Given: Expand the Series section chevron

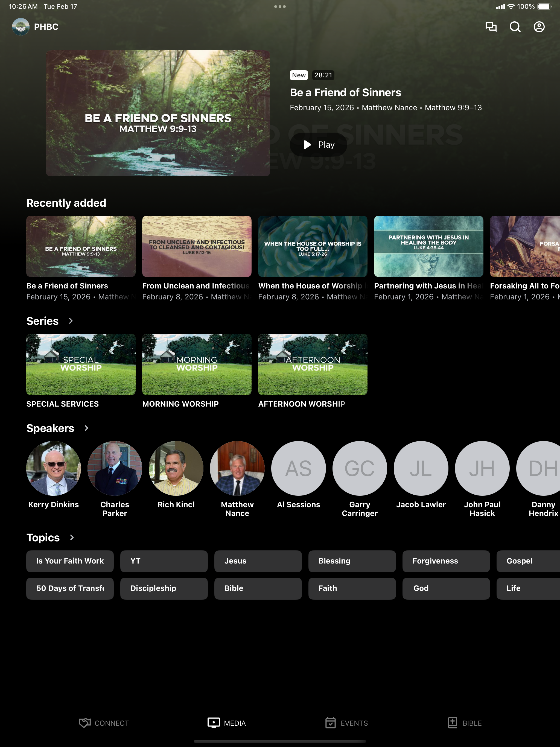Looking at the screenshot, I should (x=71, y=321).
